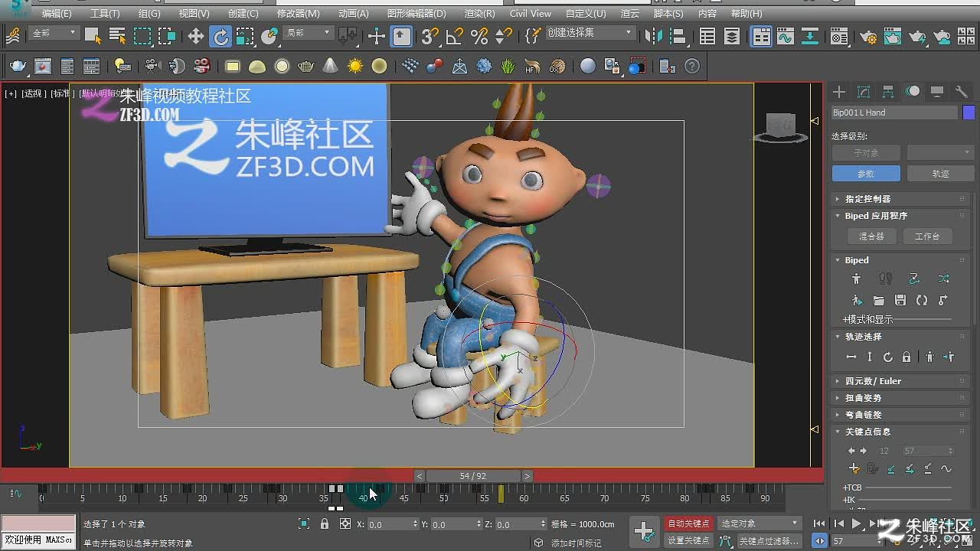Screen dimensions: 980x551
Task: Click the question mark help icon
Action: coord(692,67)
